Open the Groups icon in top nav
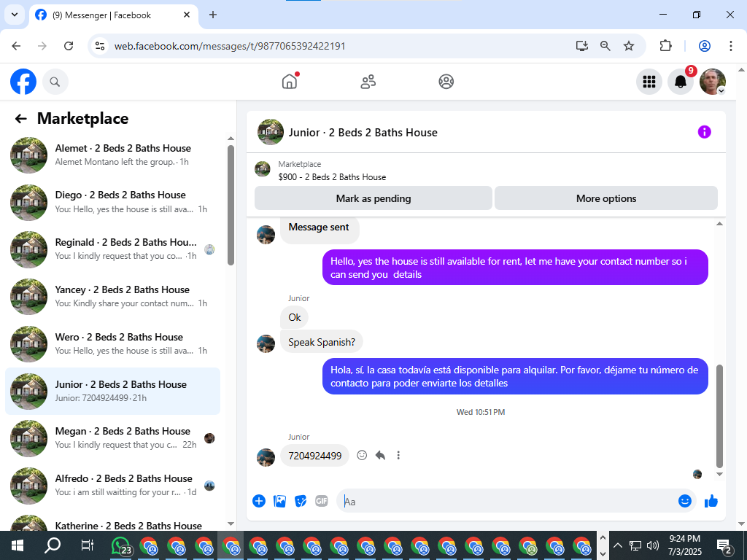Screen dimensions: 747x560 coord(446,82)
